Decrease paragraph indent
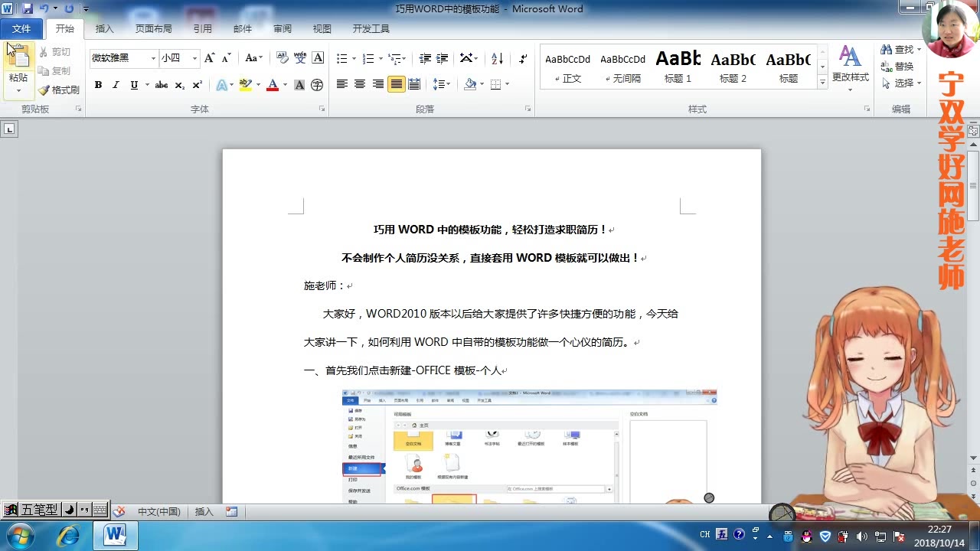The width and height of the screenshot is (980, 551). [x=425, y=58]
